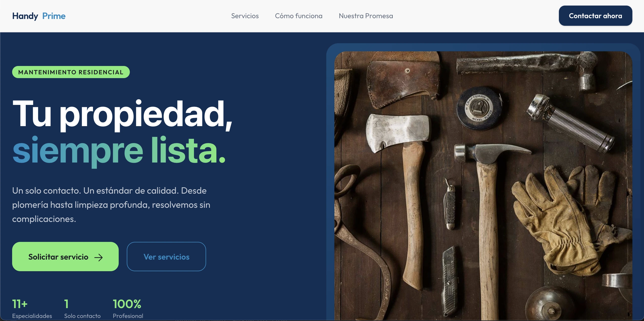Screen dimensions: 644x321
Task: Click the gradient 'siempre lista.' headline text
Action: coord(119,150)
